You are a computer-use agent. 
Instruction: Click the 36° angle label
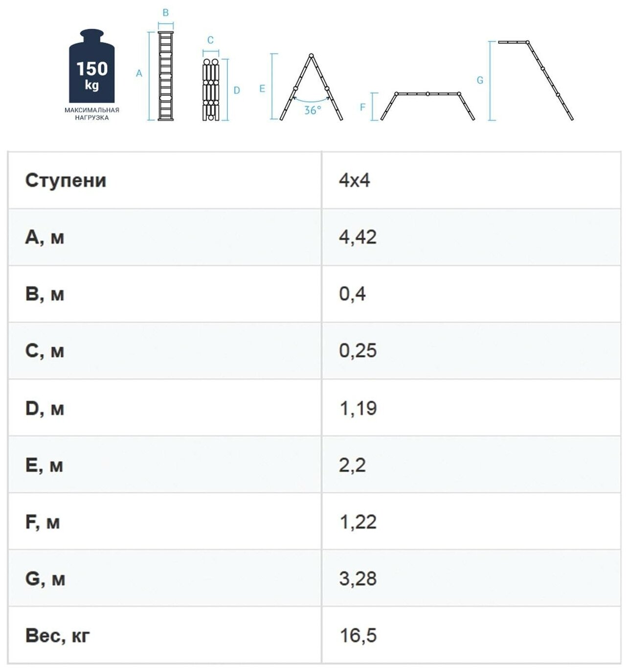coord(312,111)
